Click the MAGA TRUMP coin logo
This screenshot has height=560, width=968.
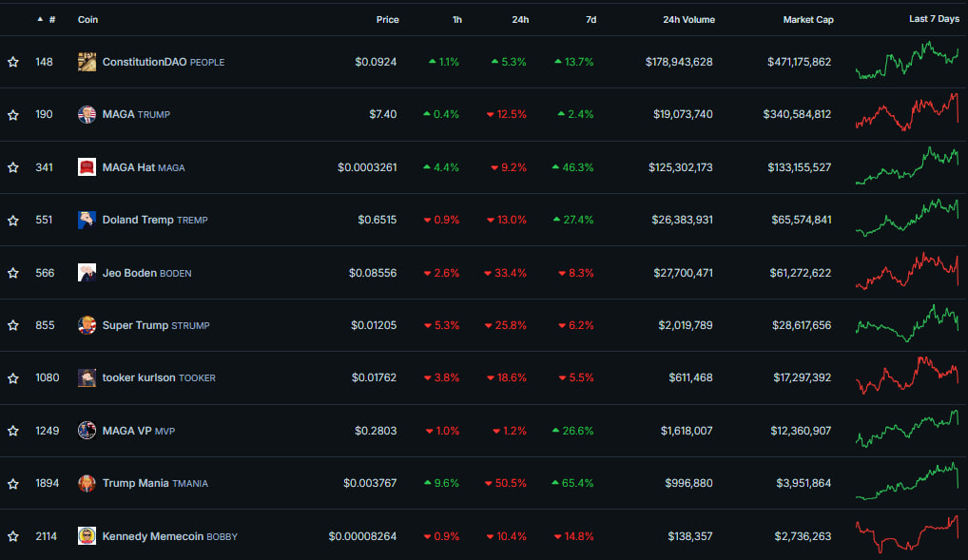tap(87, 114)
